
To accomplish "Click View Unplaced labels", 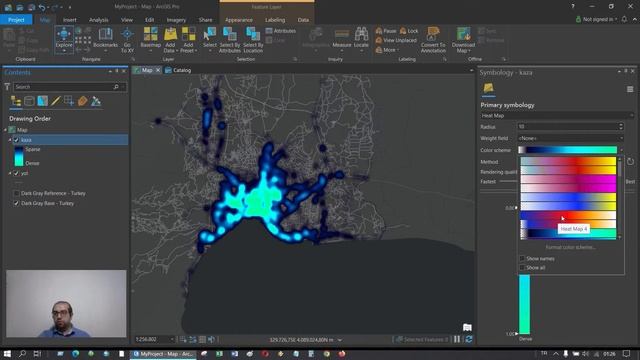I will pos(396,40).
